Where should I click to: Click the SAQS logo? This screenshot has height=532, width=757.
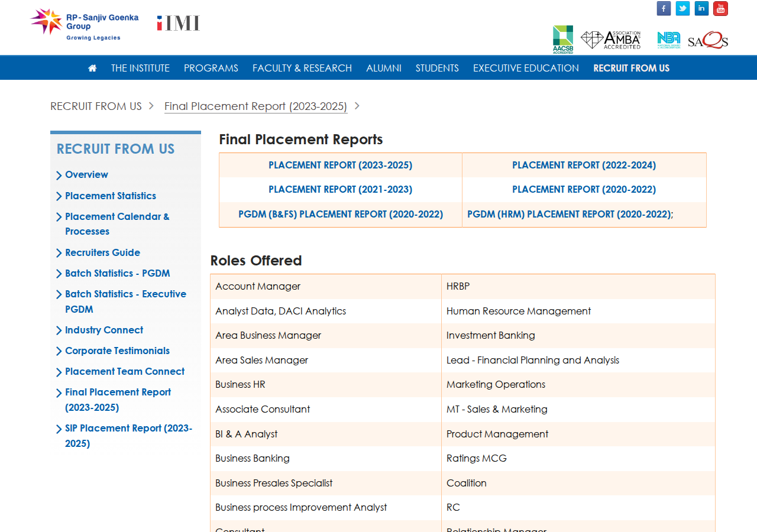(x=708, y=40)
